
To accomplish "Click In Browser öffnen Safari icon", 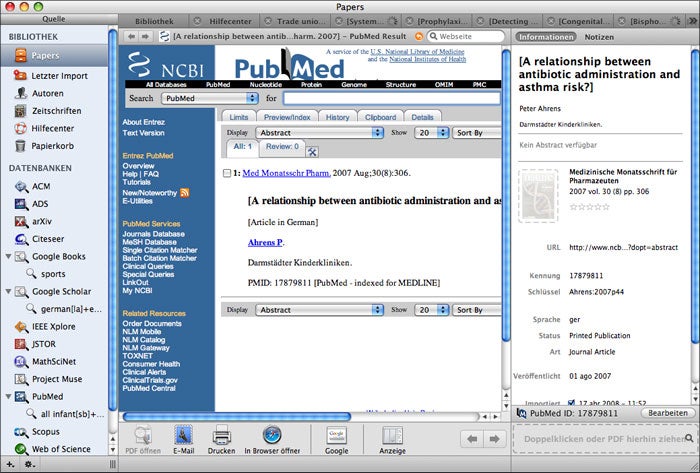I will (272, 436).
